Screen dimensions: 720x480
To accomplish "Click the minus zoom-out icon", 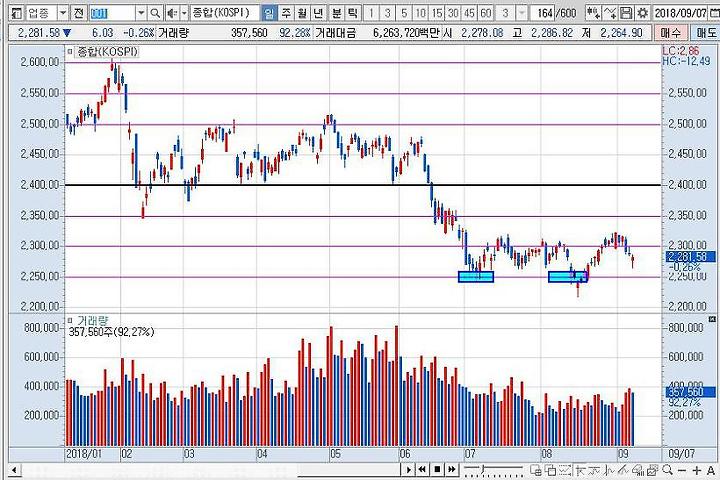I will [x=682, y=470].
